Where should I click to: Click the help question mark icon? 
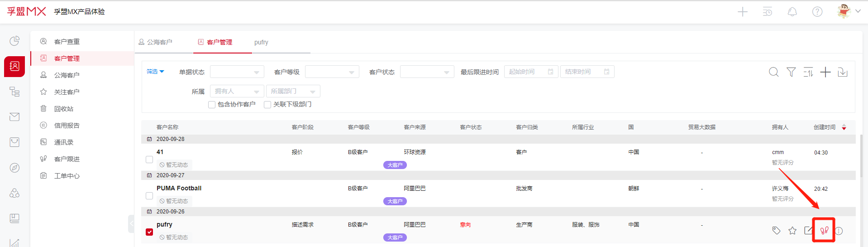point(817,12)
